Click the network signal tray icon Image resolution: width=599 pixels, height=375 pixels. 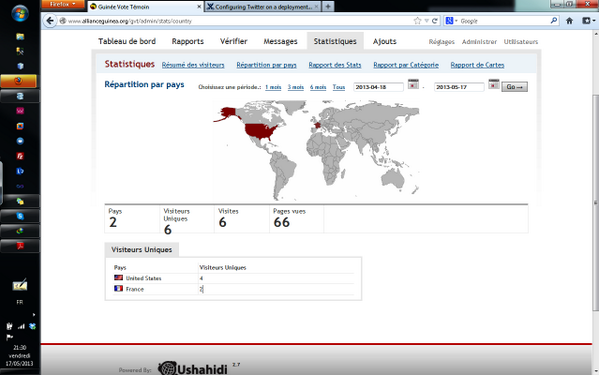pyautogui.click(x=21, y=326)
